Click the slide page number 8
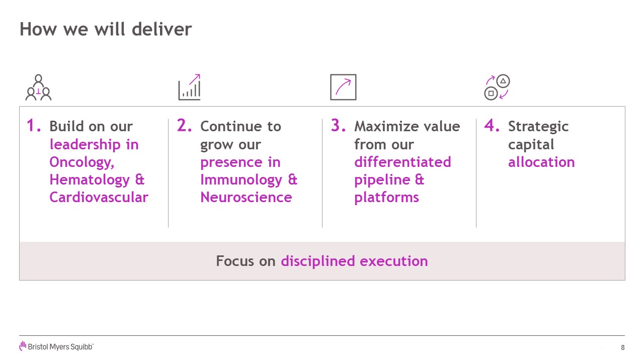 (623, 347)
